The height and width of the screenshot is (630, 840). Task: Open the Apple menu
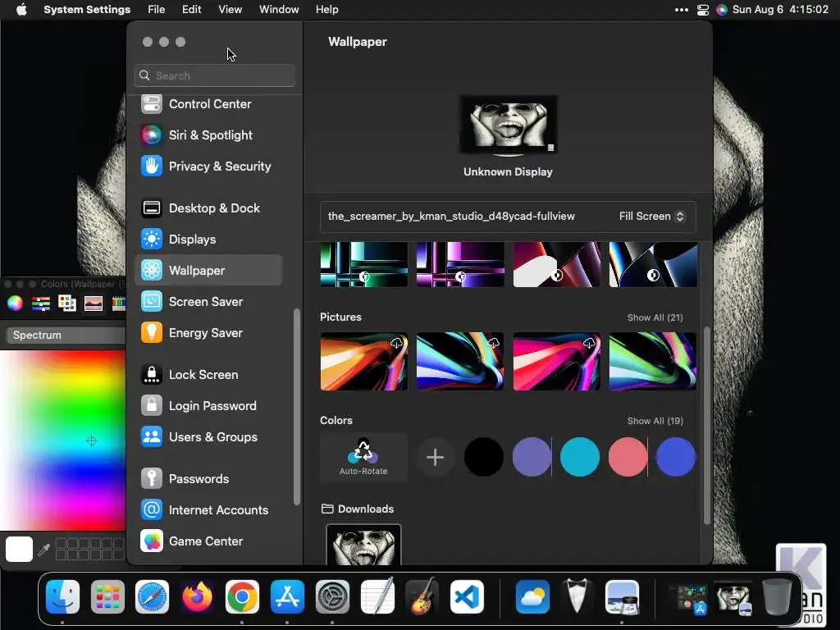click(x=21, y=10)
